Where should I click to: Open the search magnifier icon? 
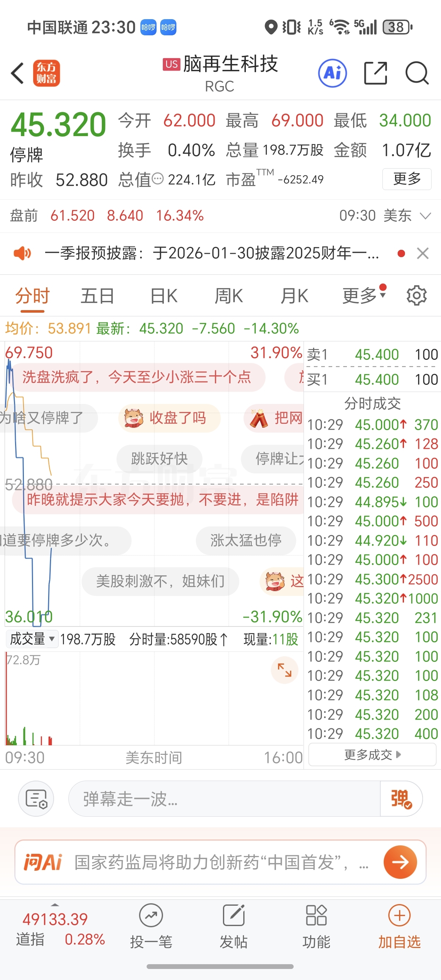coord(417,73)
